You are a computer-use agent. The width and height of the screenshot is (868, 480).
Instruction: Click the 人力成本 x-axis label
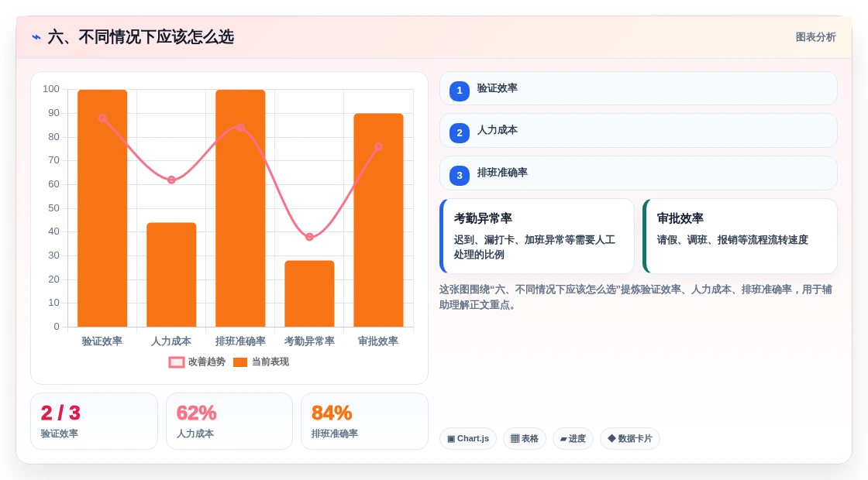171,341
